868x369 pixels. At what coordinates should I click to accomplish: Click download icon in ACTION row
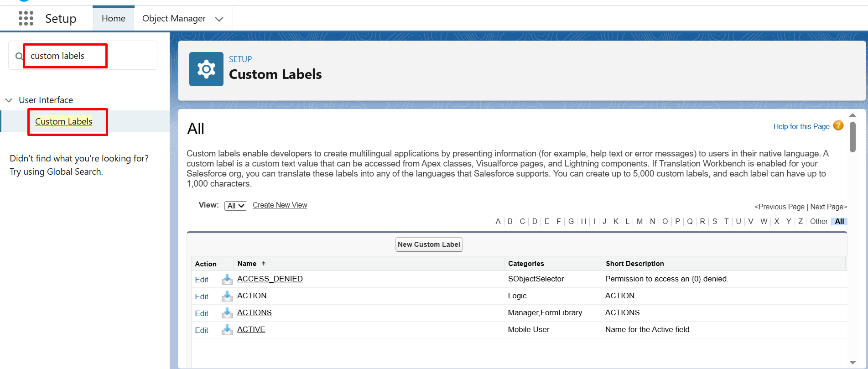(x=227, y=296)
